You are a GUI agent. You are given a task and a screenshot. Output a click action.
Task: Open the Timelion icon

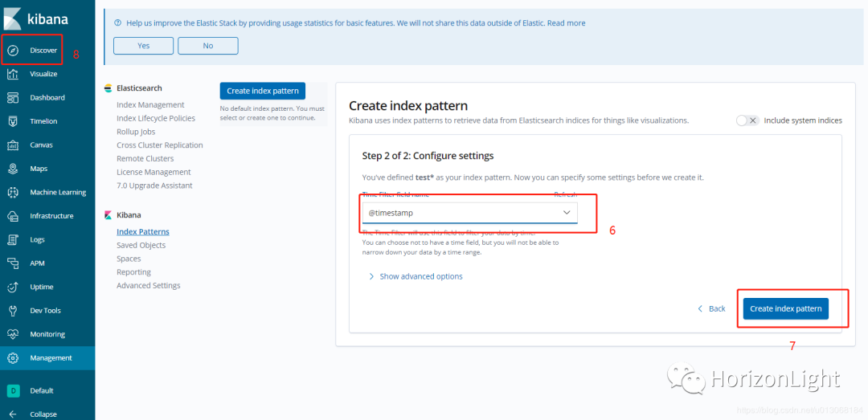coord(14,122)
